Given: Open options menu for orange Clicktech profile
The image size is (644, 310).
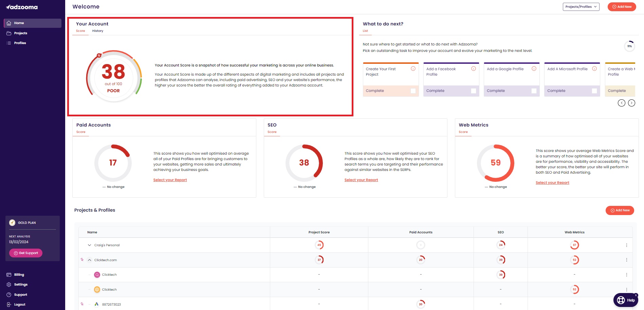Looking at the screenshot, I should point(626,290).
